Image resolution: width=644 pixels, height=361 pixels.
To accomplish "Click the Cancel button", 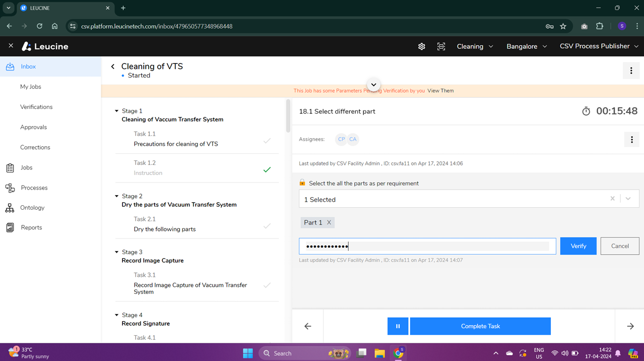I will (x=620, y=246).
